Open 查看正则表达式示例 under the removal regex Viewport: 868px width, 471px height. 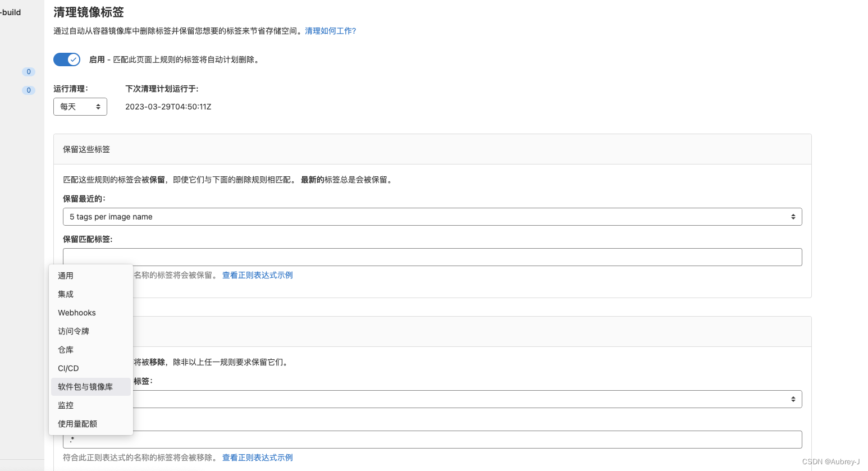257,458
